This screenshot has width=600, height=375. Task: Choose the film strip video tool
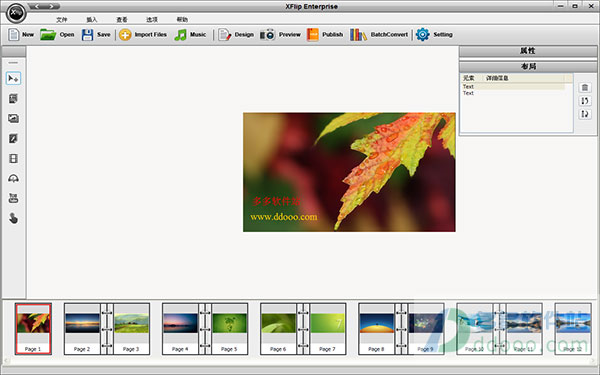[13, 158]
